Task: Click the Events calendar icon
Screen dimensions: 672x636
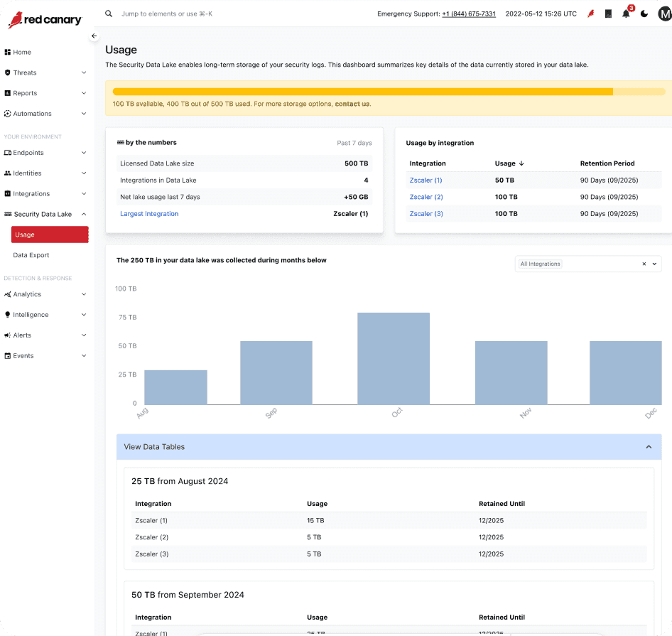Action: point(7,356)
